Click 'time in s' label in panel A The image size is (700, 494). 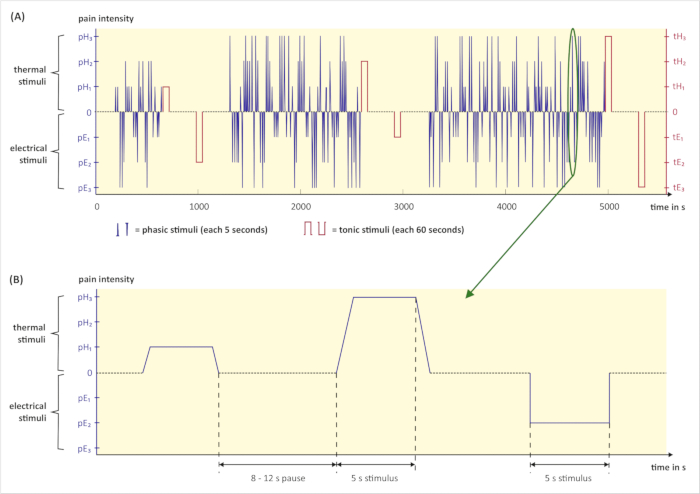[668, 207]
